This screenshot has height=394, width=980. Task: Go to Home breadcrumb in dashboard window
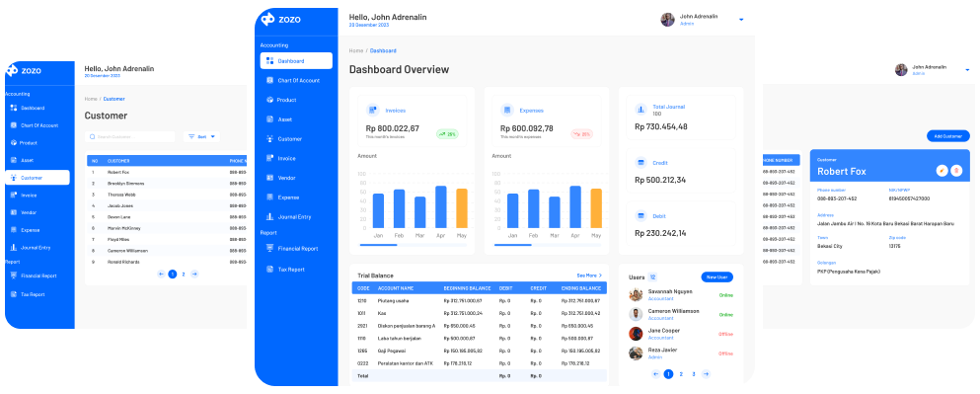click(355, 50)
